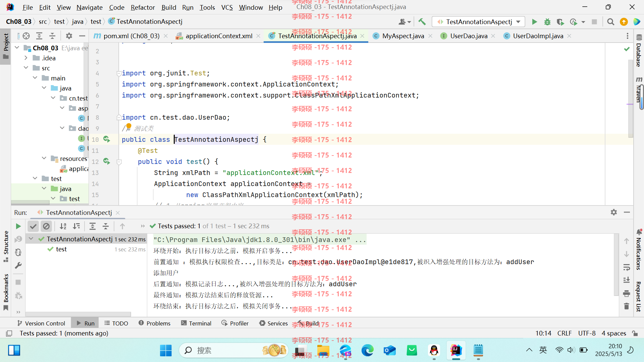This screenshot has width=644, height=362.
Task: Collapse all test results
Action: [106, 226]
